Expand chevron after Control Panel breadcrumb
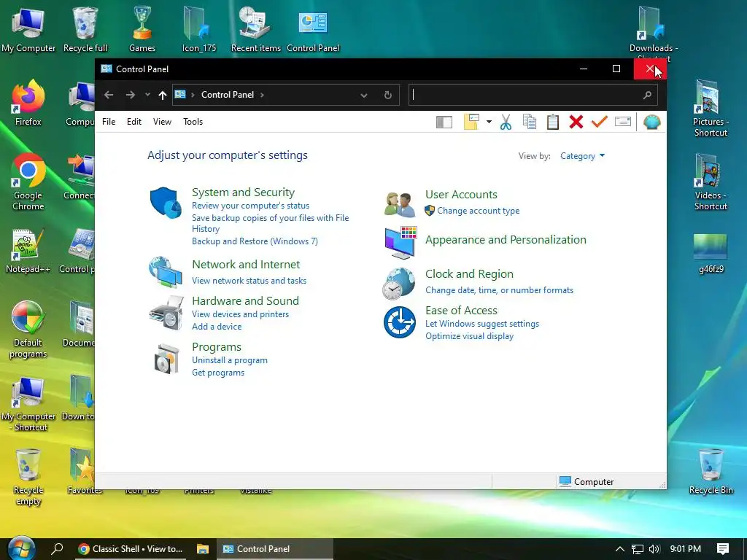Screen dimensions: 747x560 (x=262, y=95)
